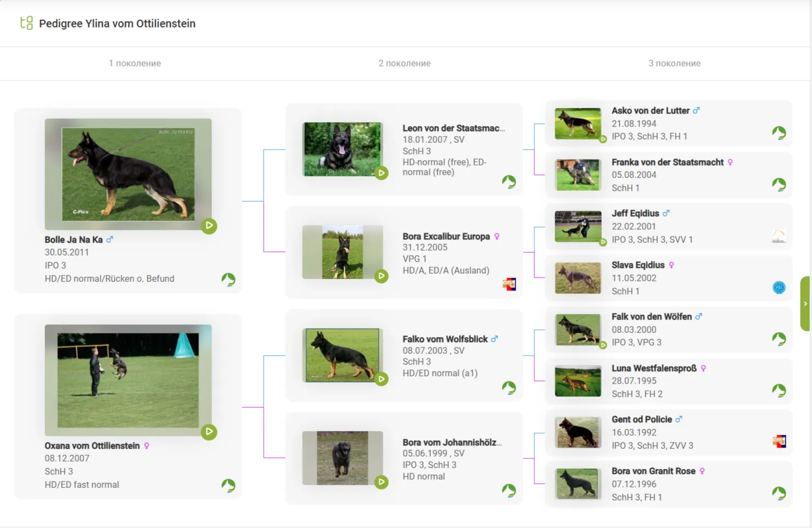Click Bora vom Johannishölz photo thumbnail

pyautogui.click(x=342, y=458)
